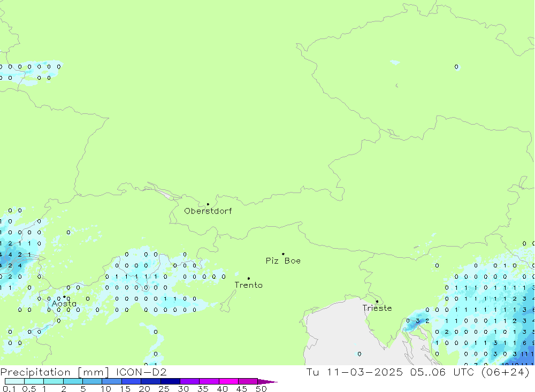535x392 pixels.
Task: Click the Piz Boe location label
Action: pos(283,261)
